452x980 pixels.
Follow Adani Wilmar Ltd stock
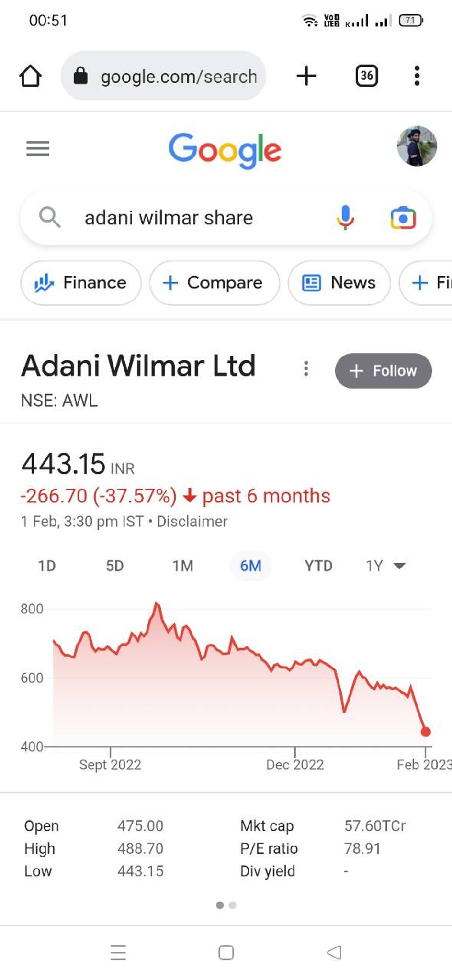click(384, 371)
